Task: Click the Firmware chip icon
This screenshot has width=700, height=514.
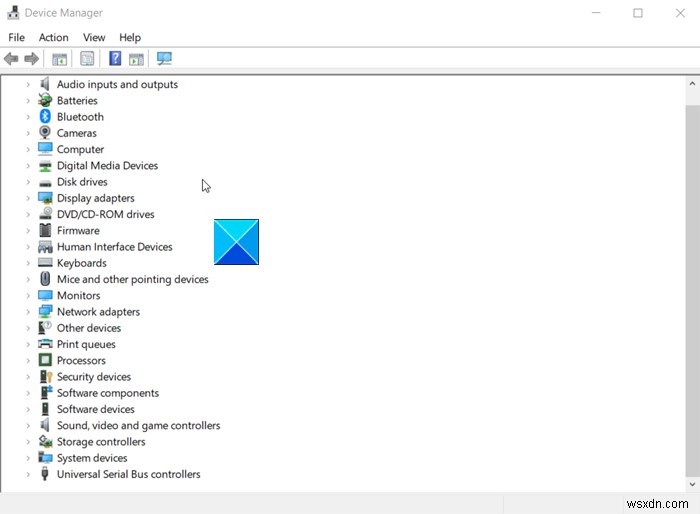Action: pos(45,230)
